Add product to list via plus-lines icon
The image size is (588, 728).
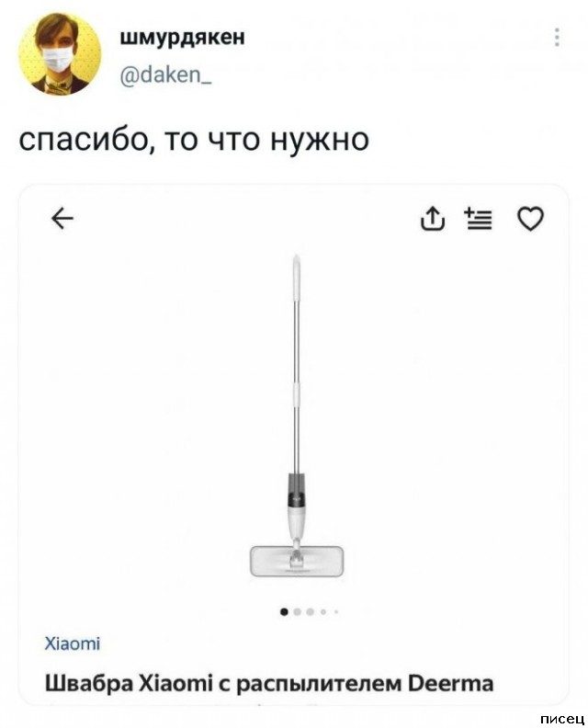pyautogui.click(x=479, y=219)
